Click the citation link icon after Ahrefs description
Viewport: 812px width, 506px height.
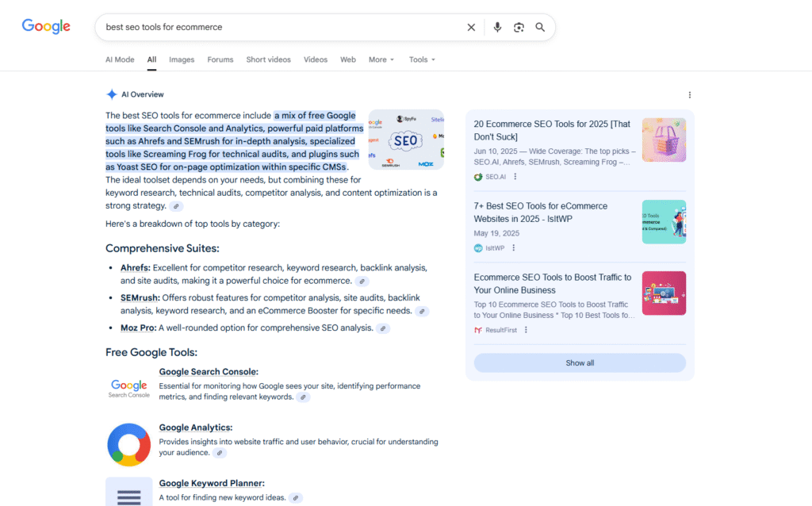click(362, 282)
